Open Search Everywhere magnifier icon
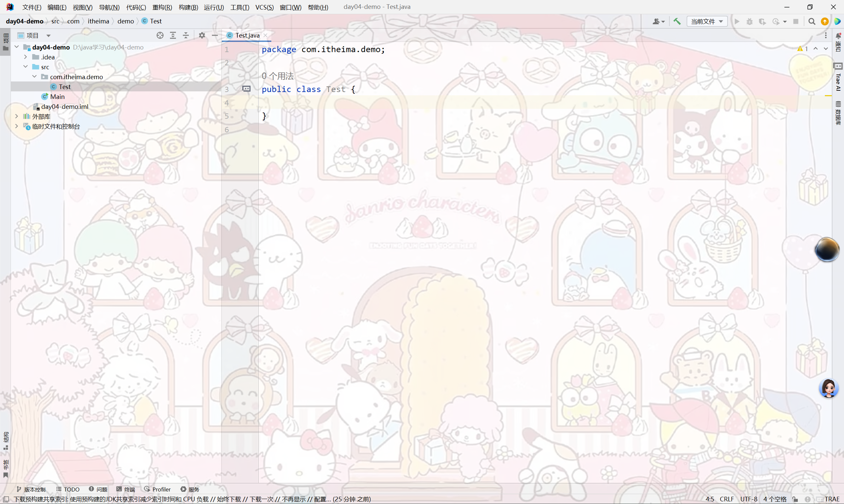This screenshot has width=844, height=504. tap(812, 21)
